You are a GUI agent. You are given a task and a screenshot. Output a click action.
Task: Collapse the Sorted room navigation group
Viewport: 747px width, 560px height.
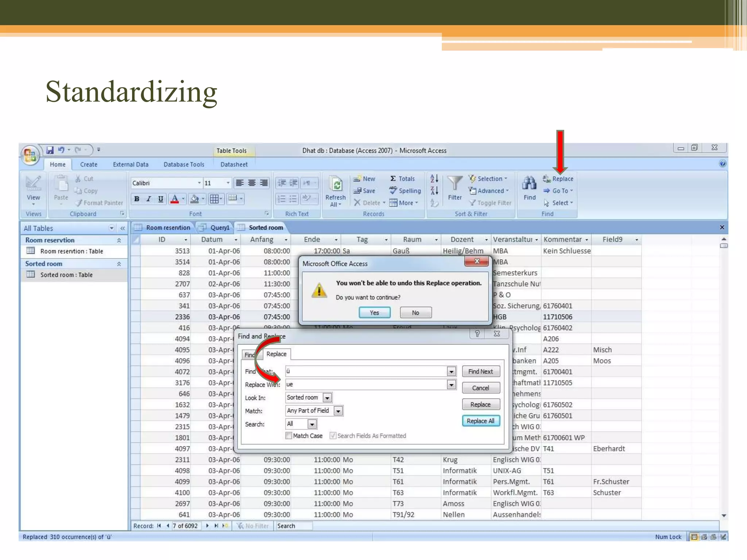tap(119, 264)
